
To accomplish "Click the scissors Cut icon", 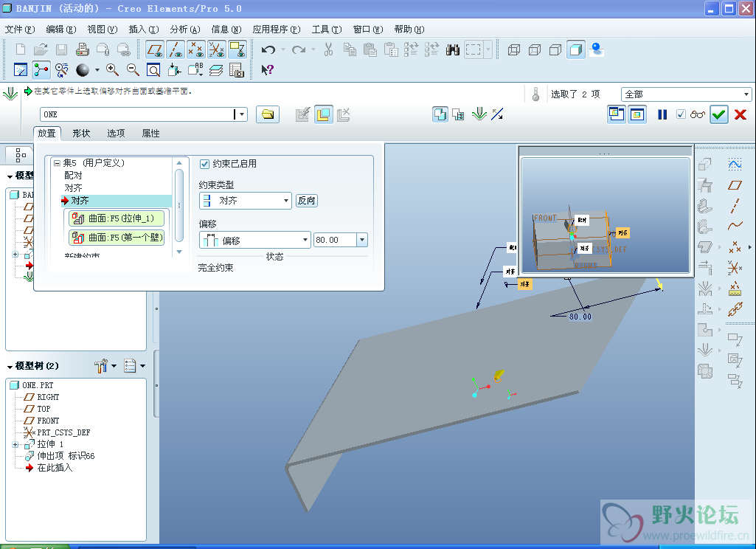I will 328,49.
